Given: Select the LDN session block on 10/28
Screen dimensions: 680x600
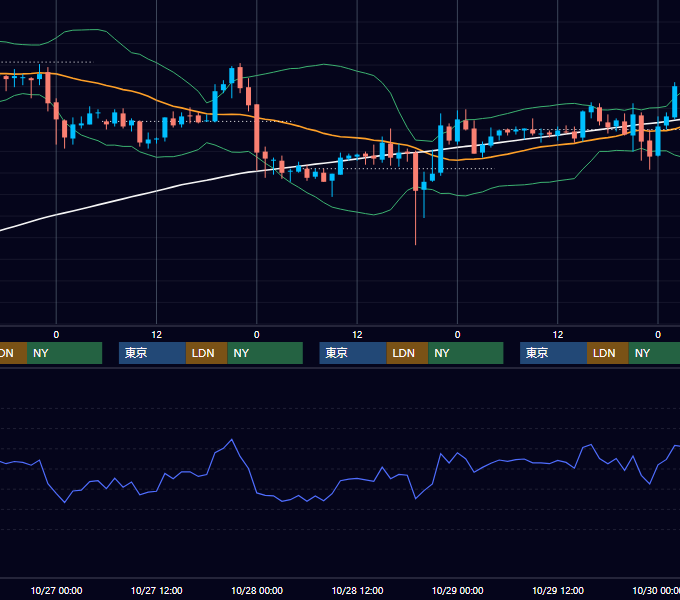Looking at the screenshot, I should (x=407, y=353).
